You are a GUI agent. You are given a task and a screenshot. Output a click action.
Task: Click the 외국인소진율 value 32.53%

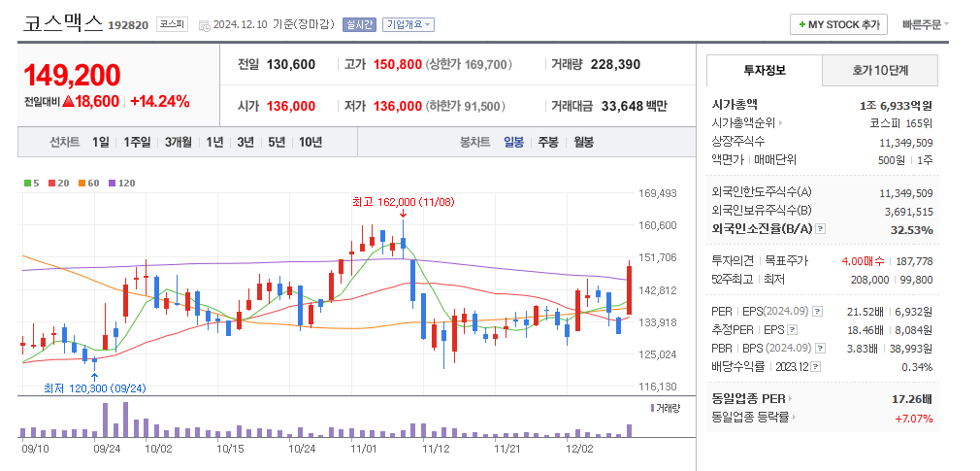pyautogui.click(x=912, y=230)
